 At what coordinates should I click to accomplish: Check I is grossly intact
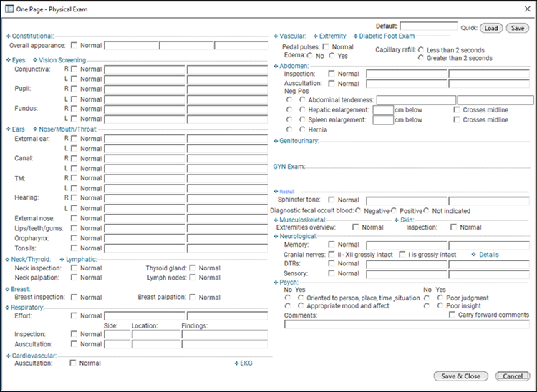(402, 255)
